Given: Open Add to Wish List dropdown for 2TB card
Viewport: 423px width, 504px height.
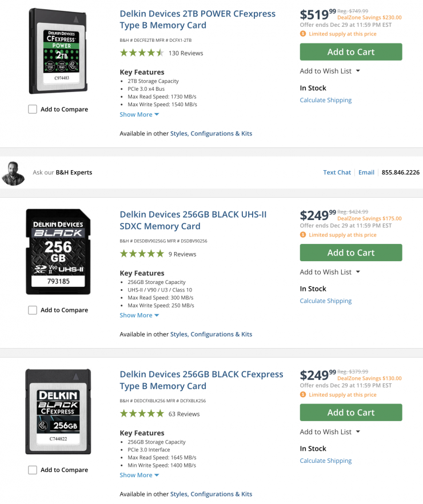Looking at the screenshot, I should pyautogui.click(x=330, y=71).
